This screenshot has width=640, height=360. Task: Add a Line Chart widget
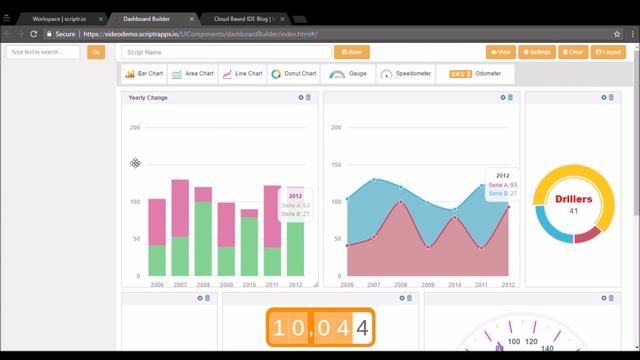click(x=242, y=74)
